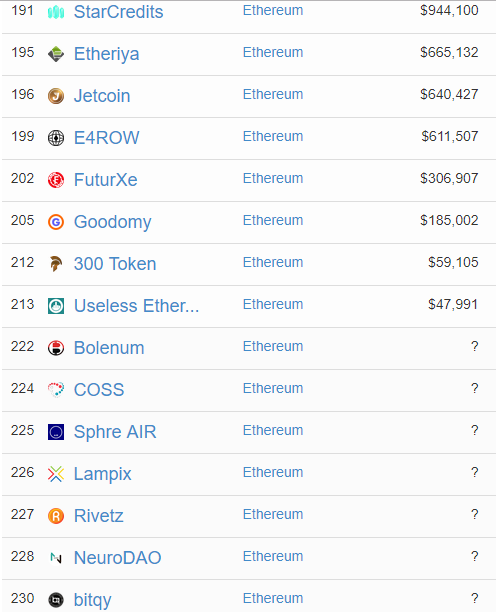Open the Rivetz token page
Screen dimensions: 496x612
(x=99, y=516)
